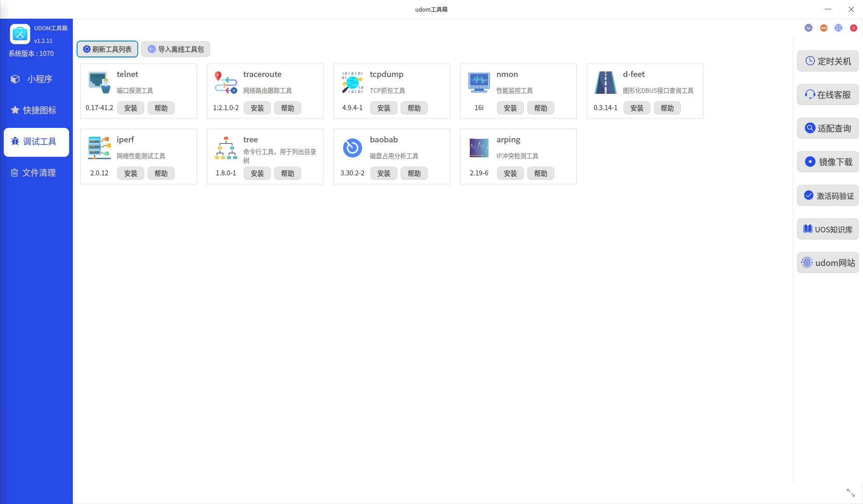The image size is (863, 504).
Task: Install traceroute via 安装 button
Action: click(x=257, y=108)
